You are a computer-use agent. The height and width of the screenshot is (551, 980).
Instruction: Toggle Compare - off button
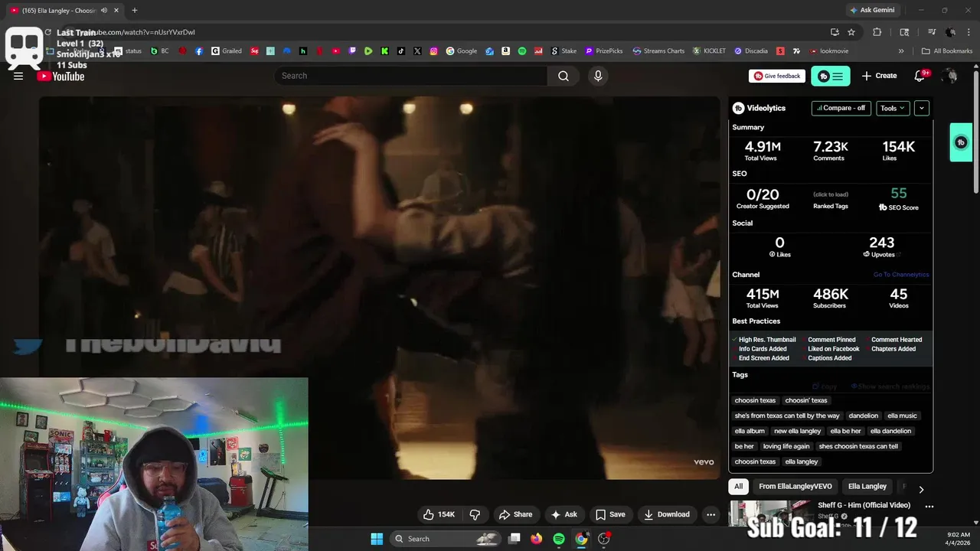click(x=841, y=108)
